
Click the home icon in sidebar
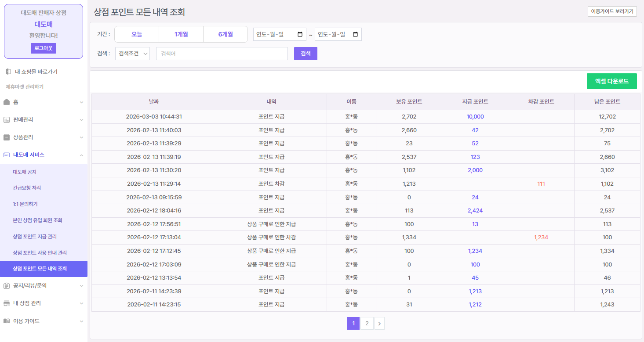(7, 102)
